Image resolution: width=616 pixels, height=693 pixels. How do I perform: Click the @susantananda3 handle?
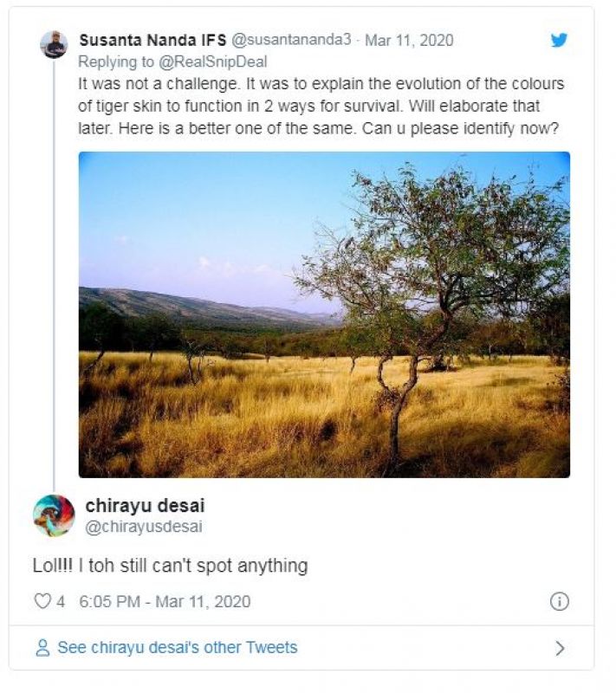(291, 40)
